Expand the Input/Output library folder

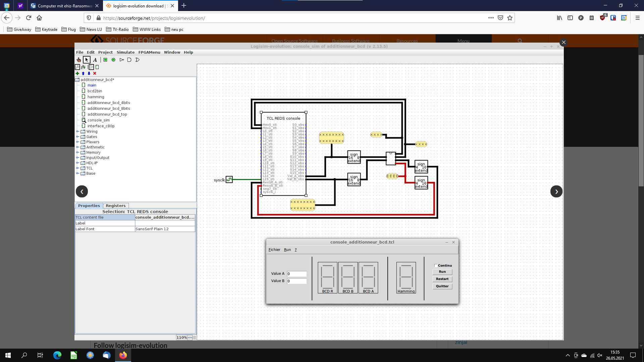77,158
